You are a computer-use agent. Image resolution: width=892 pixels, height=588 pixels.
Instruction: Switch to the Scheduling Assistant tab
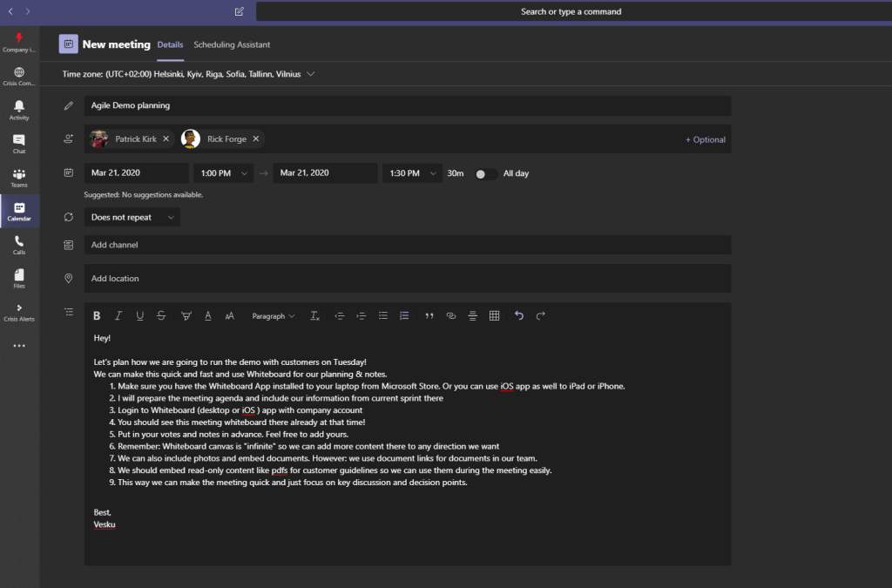232,44
